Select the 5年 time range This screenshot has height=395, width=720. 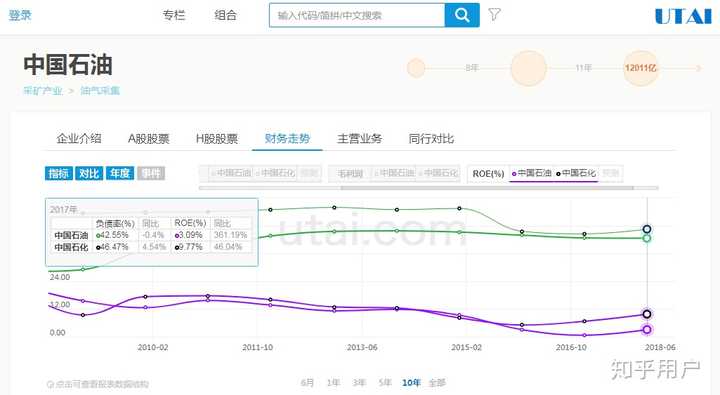click(385, 383)
